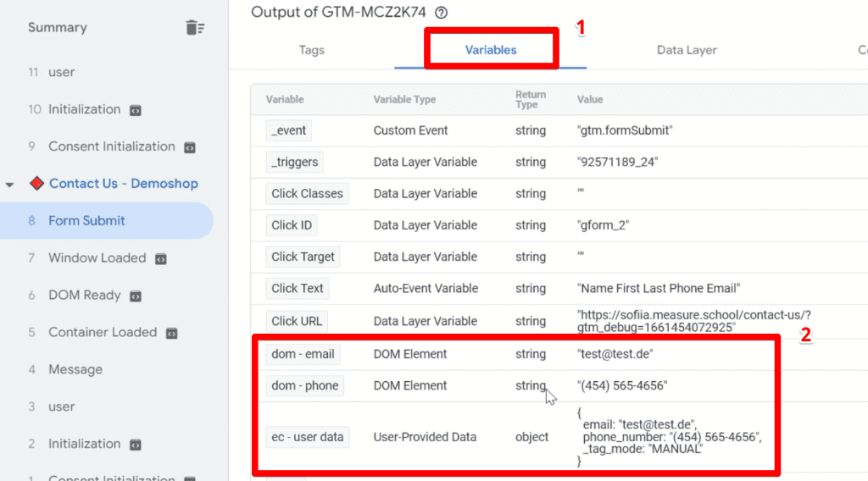Image resolution: width=868 pixels, height=481 pixels.
Task: Click code icon next to Container Loaded
Action: (x=171, y=333)
